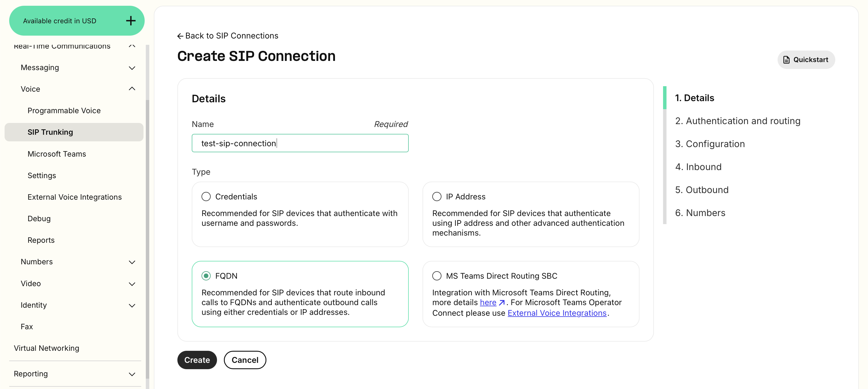Image resolution: width=868 pixels, height=389 pixels.
Task: Click the external link arrow beside 'here'
Action: pyautogui.click(x=501, y=303)
